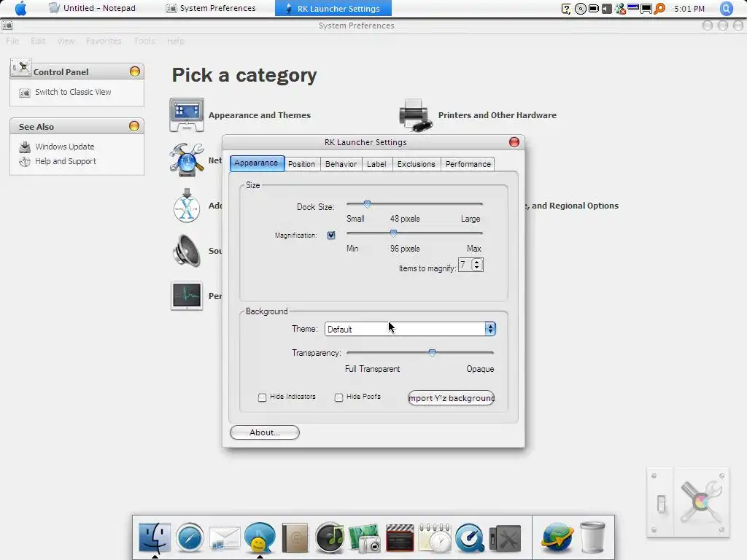Click the Spotlight search icon
The image size is (747, 560).
[x=727, y=8]
